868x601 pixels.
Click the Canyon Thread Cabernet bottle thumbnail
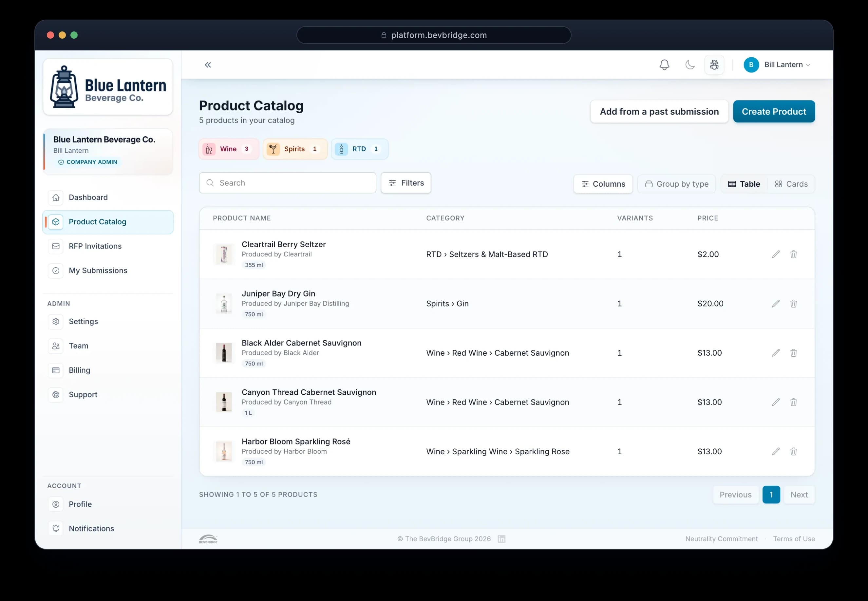point(224,402)
